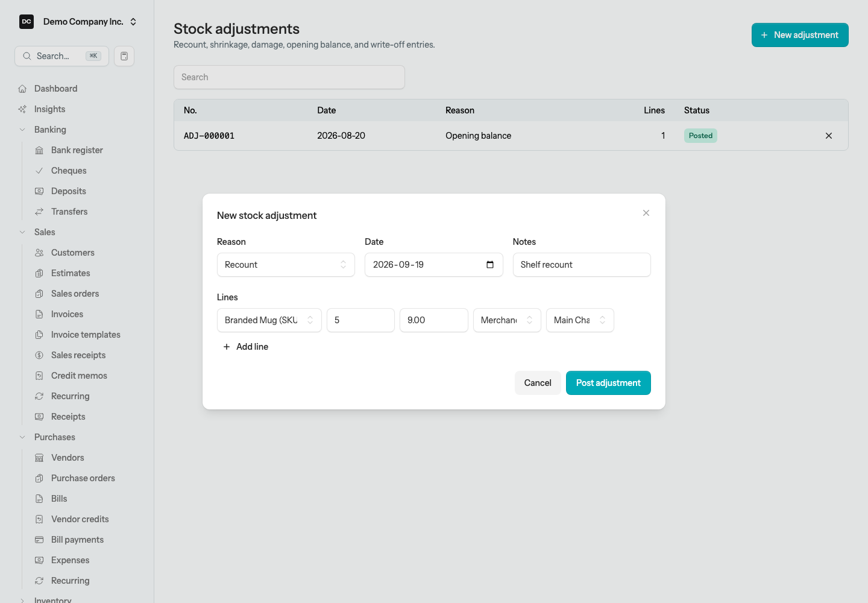Open Expenses in the sidebar
The width and height of the screenshot is (868, 603).
(x=70, y=560)
